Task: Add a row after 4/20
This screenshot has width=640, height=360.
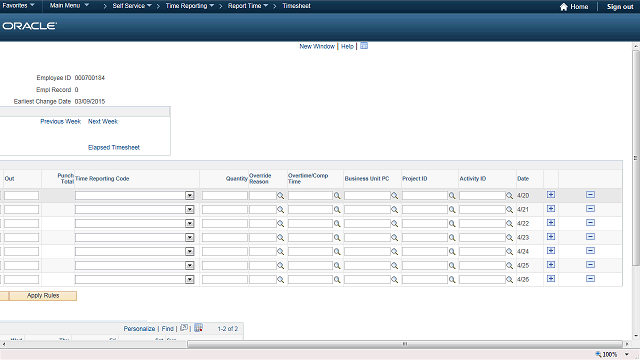Action: (551, 195)
